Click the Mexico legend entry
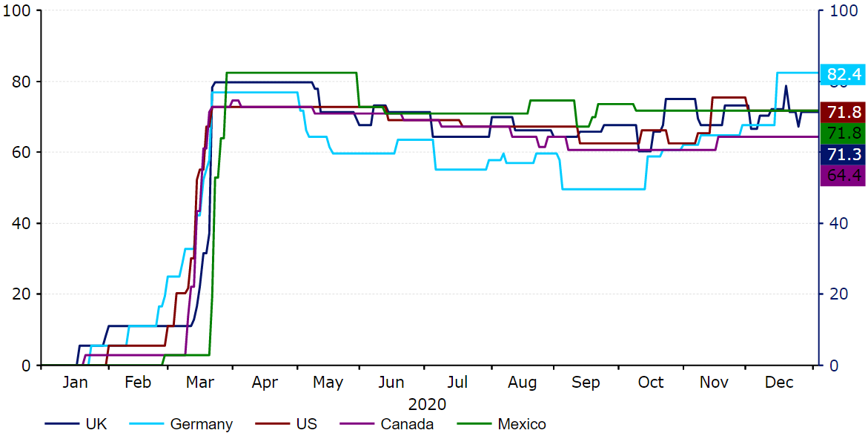 [x=521, y=424]
